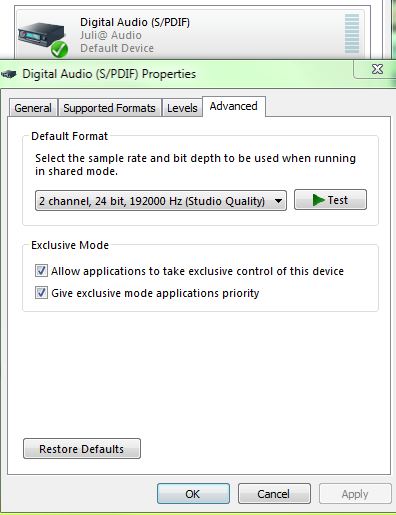Close the Digital Audio Properties dialog
Image resolution: width=396 pixels, height=515 pixels.
(x=377, y=69)
